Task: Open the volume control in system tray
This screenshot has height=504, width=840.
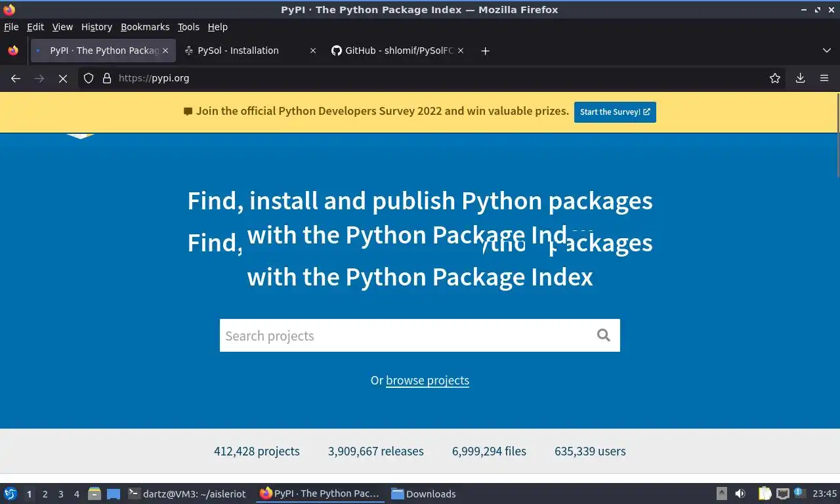Action: pyautogui.click(x=740, y=493)
